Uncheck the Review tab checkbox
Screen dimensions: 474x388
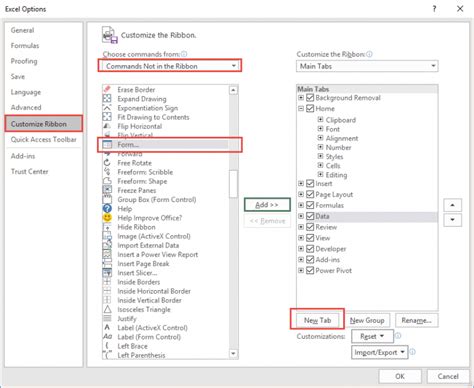click(310, 227)
